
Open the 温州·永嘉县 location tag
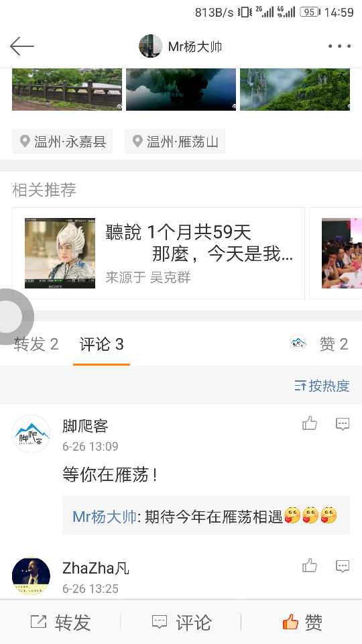[62, 142]
